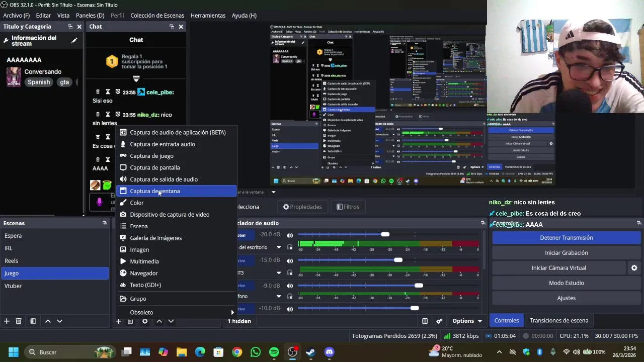Switch to Transiciones de escena tab

pos(559,320)
